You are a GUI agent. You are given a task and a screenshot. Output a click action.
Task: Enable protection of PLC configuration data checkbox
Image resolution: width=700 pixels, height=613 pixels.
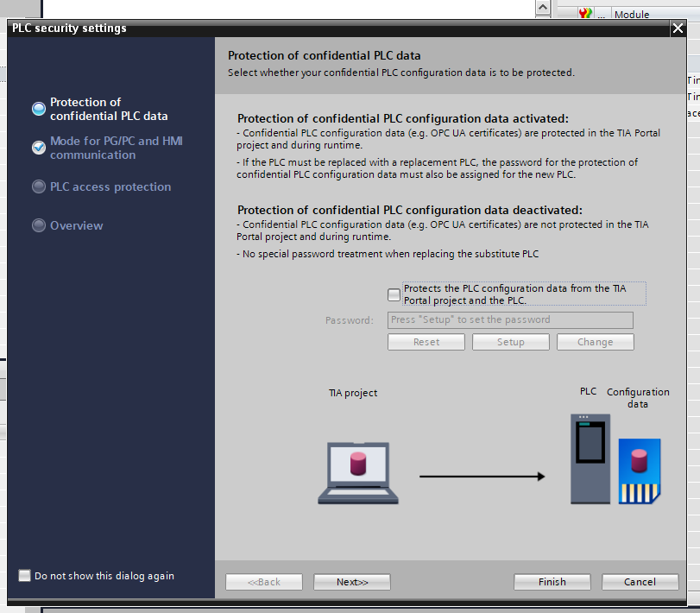394,294
